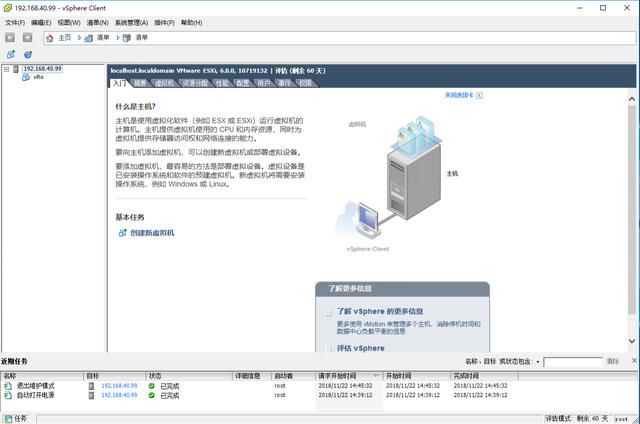Click the navigate forward arrow button

(27, 38)
